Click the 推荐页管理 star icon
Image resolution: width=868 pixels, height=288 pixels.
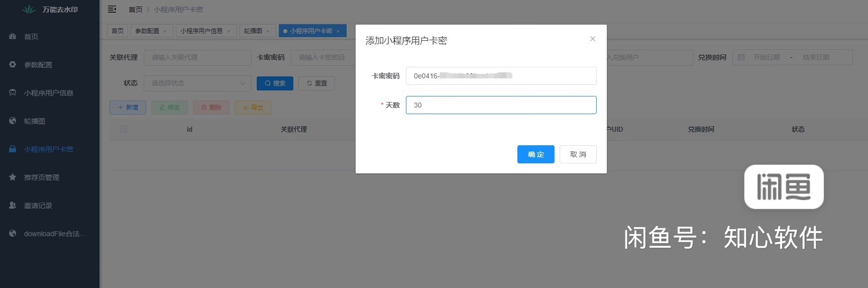pyautogui.click(x=13, y=177)
